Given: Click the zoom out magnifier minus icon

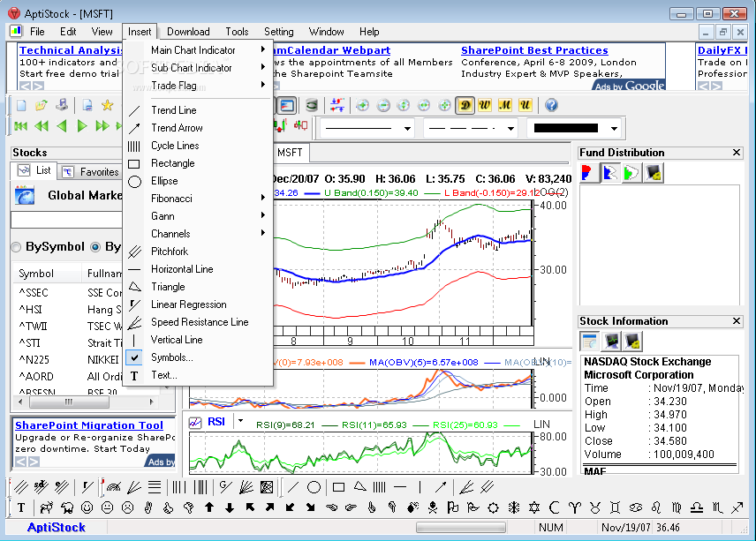Looking at the screenshot, I should tap(383, 105).
